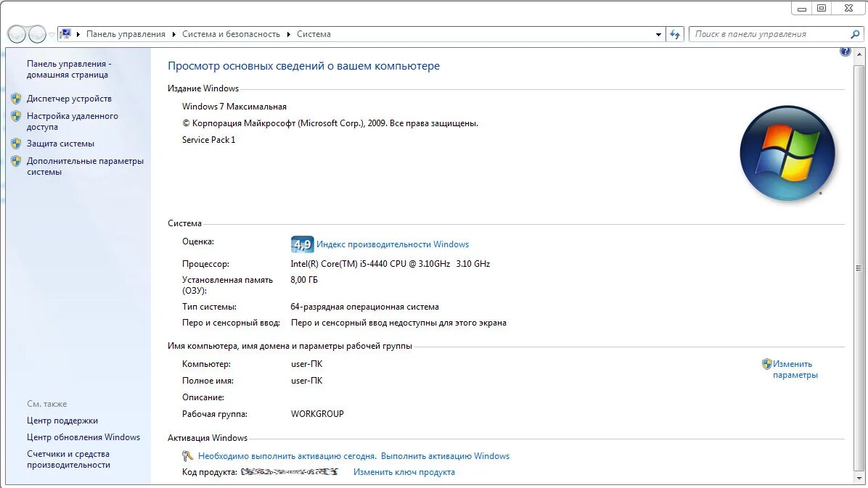
Task: Click Необходимо выполнить активацию сегодня link
Action: pos(287,456)
